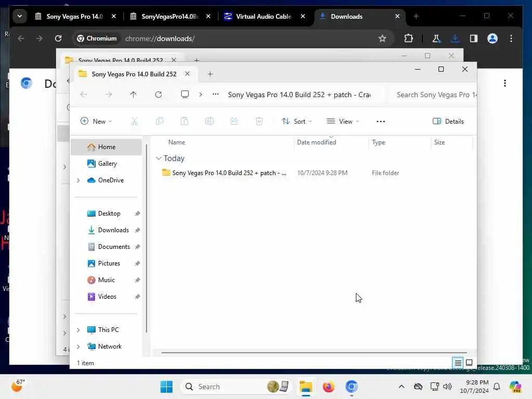Click the Delete trash icon in Explorer toolbar
The height and width of the screenshot is (399, 532).
[259, 121]
